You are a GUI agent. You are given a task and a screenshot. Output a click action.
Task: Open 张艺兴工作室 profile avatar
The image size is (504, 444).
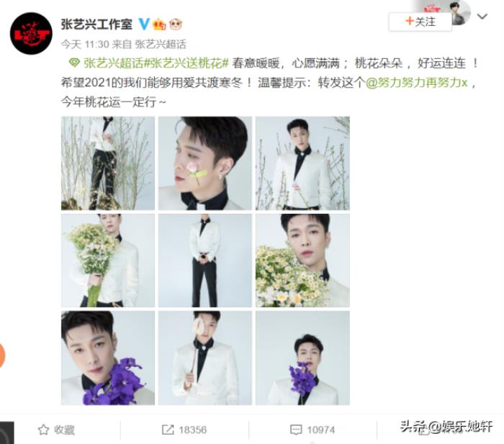31,33
